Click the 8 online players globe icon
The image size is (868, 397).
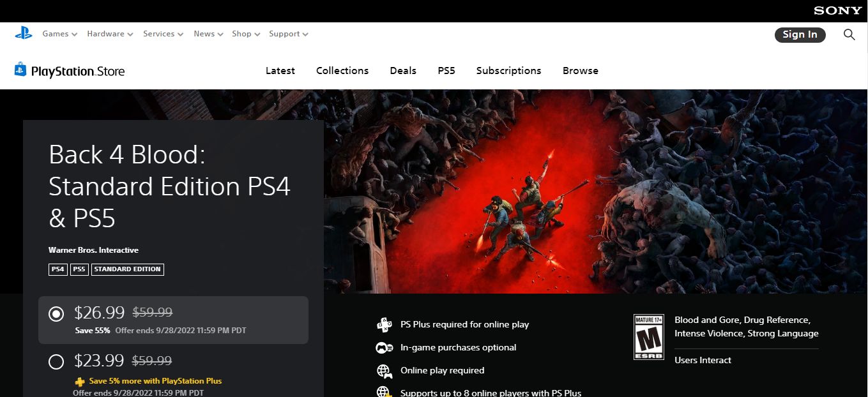(384, 393)
